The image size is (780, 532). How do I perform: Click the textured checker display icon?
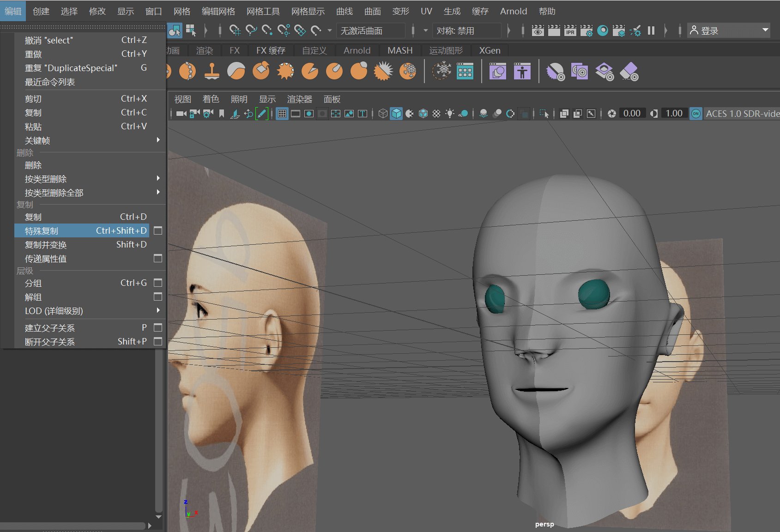tap(436, 114)
